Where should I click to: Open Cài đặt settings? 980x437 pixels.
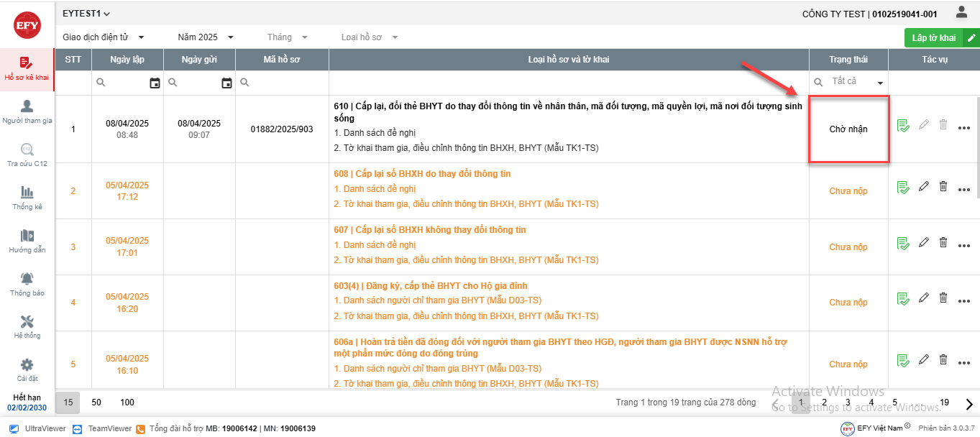point(27,370)
